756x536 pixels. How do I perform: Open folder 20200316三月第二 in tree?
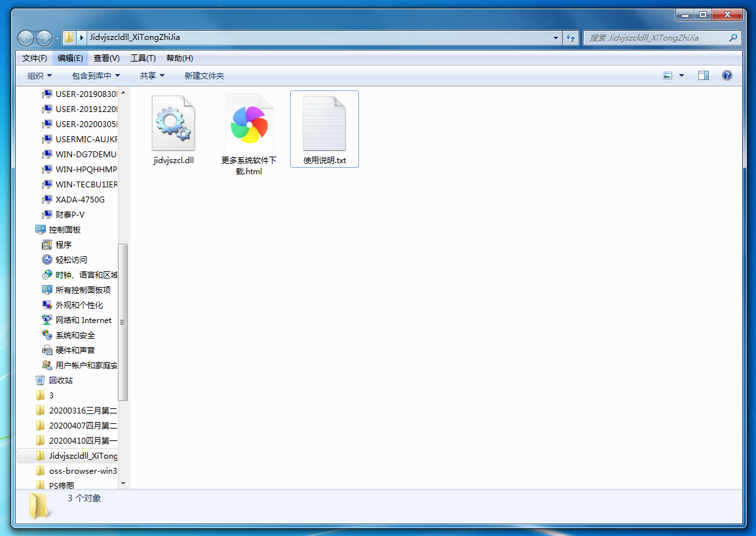click(x=76, y=411)
